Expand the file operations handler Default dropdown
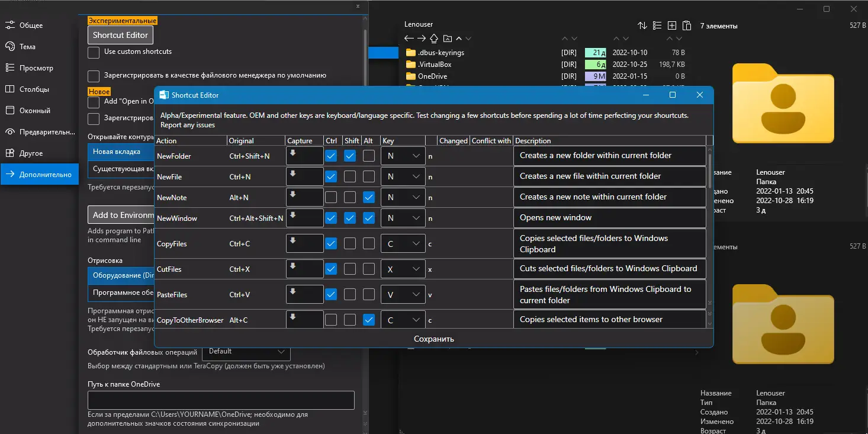This screenshot has width=868, height=434. [246, 352]
